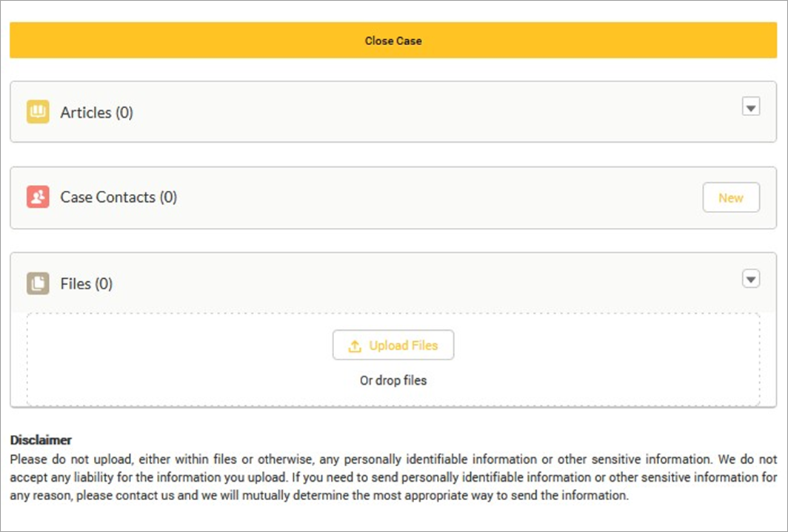Click the gray files badge beside Files heading
The width and height of the screenshot is (788, 532).
pos(36,283)
